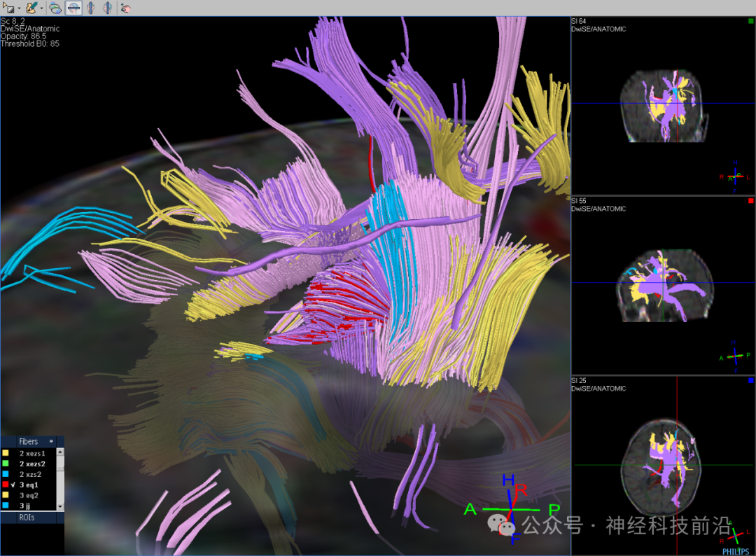Click the 'DwiSE/ANATOMIC' label in the SI 25 view

[x=598, y=389]
